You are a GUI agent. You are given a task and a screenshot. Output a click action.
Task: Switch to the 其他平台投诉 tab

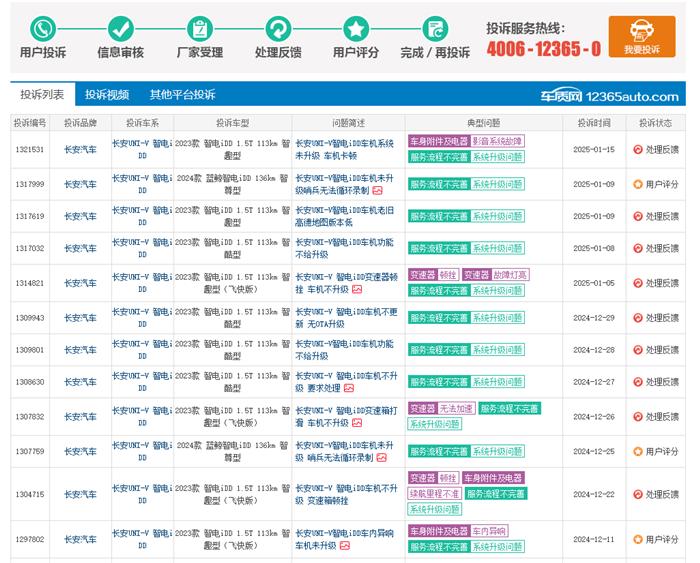pos(182,95)
